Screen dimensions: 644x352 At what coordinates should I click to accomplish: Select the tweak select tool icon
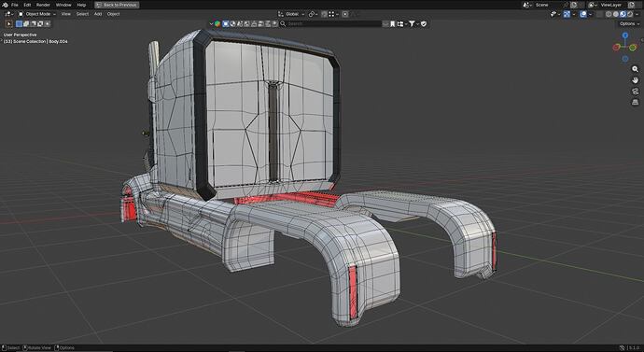[x=8, y=24]
